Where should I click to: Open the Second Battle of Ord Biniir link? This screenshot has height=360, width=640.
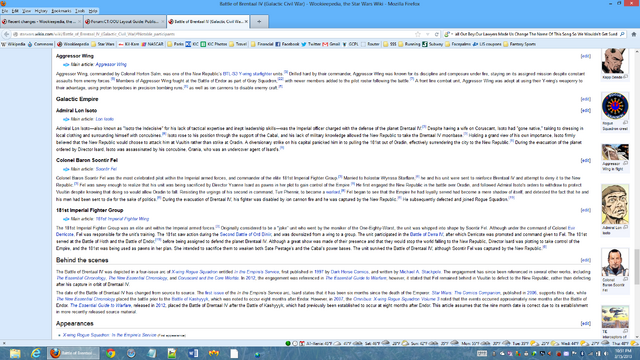click(245, 235)
